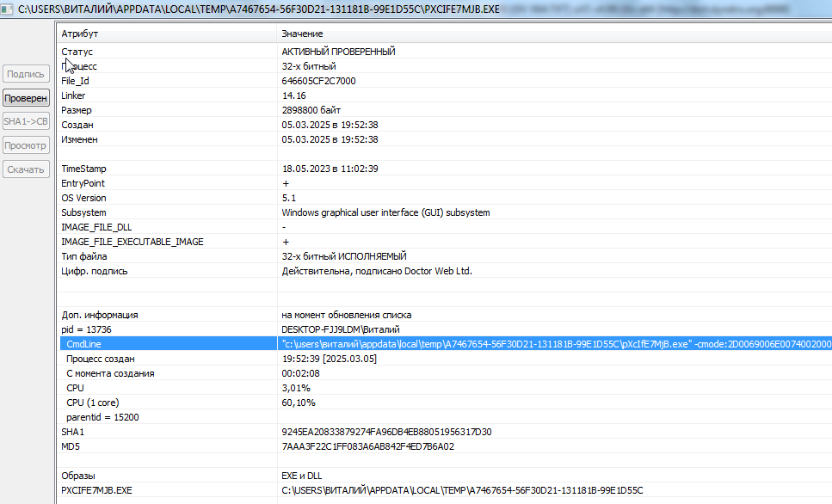Select Windows graphical user interface subsystem value
The height and width of the screenshot is (504, 832).
tap(385, 212)
